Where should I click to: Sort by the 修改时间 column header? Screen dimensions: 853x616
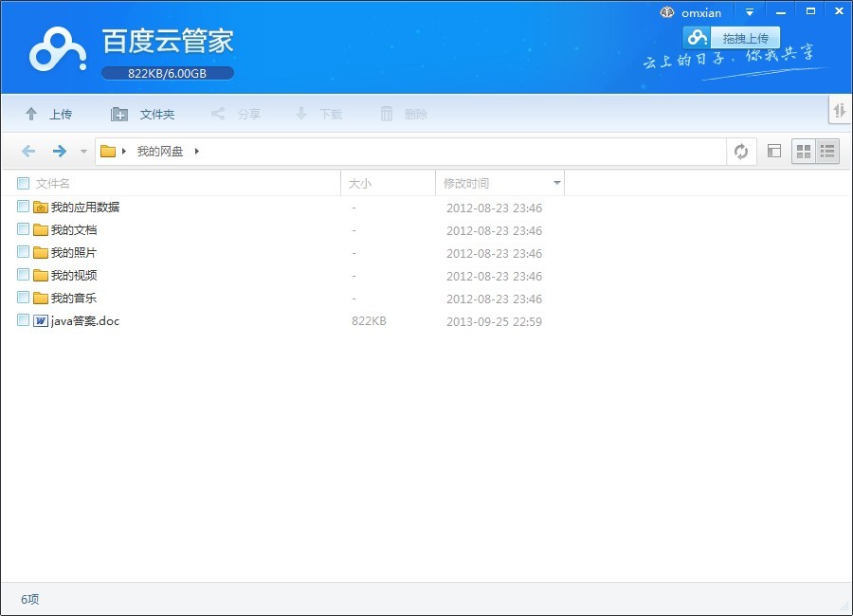click(x=466, y=184)
